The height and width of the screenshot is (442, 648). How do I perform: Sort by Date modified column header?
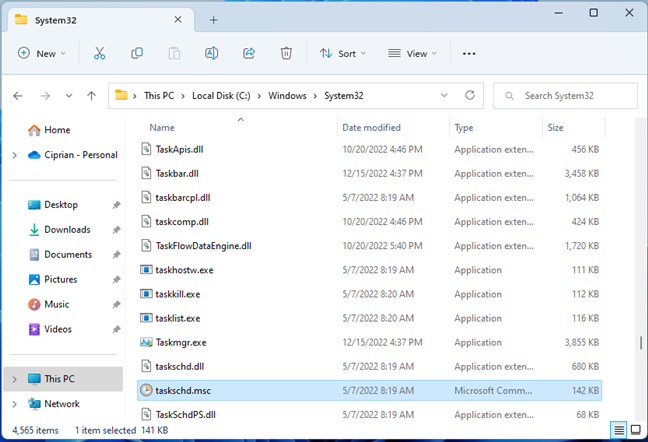371,128
